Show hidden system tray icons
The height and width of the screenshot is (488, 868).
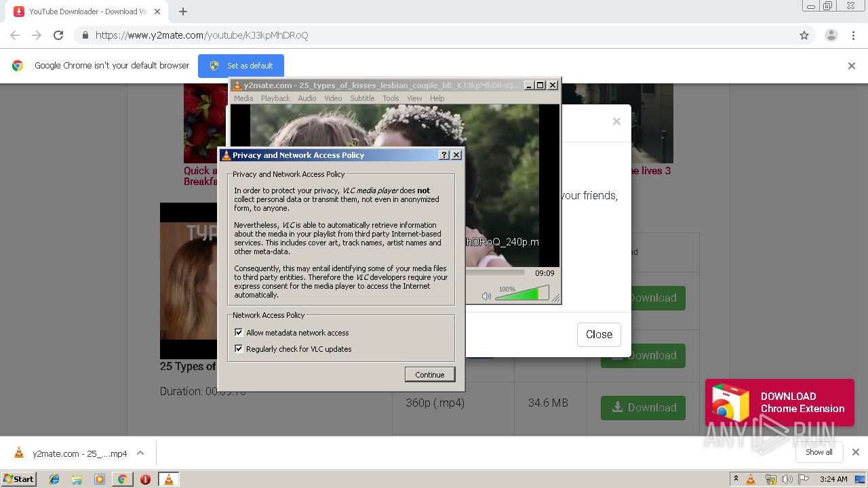pos(736,479)
